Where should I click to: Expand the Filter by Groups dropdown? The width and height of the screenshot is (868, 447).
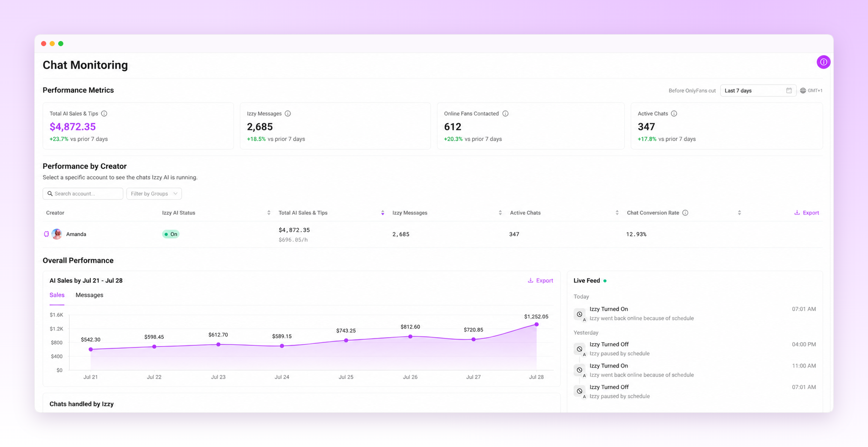[x=154, y=194]
